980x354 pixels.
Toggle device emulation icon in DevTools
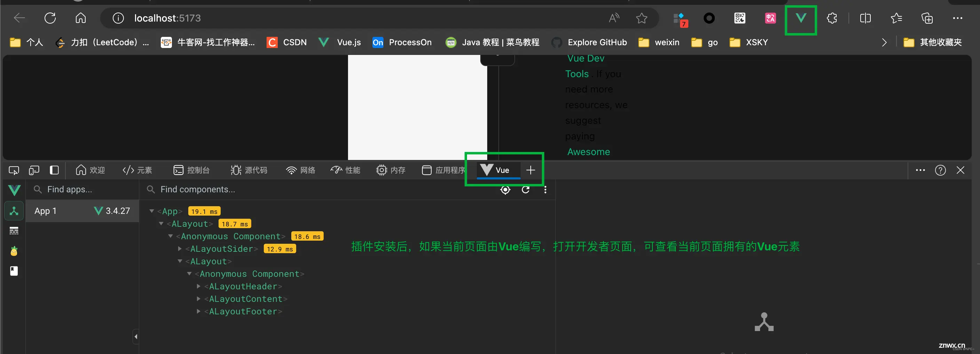tap(34, 170)
